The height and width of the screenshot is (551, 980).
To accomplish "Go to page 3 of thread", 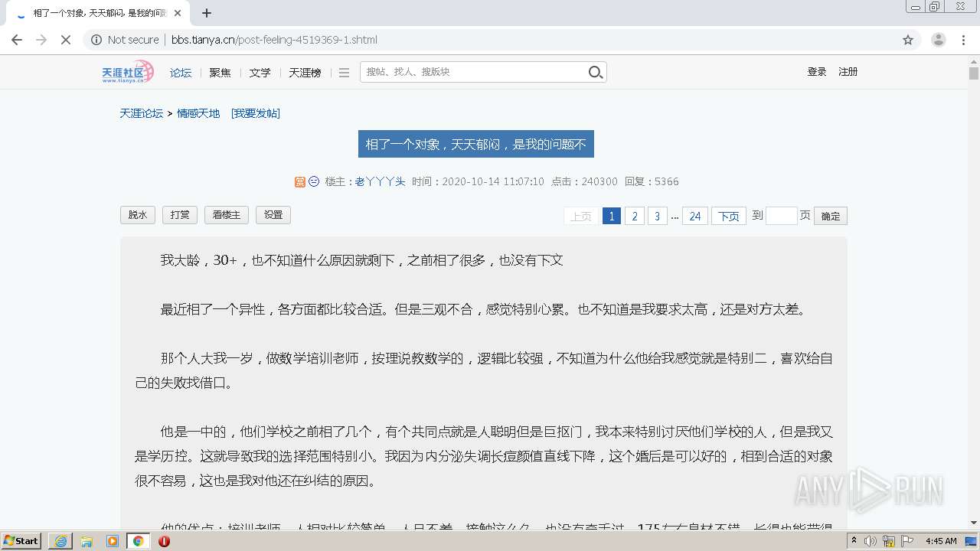I will [657, 216].
